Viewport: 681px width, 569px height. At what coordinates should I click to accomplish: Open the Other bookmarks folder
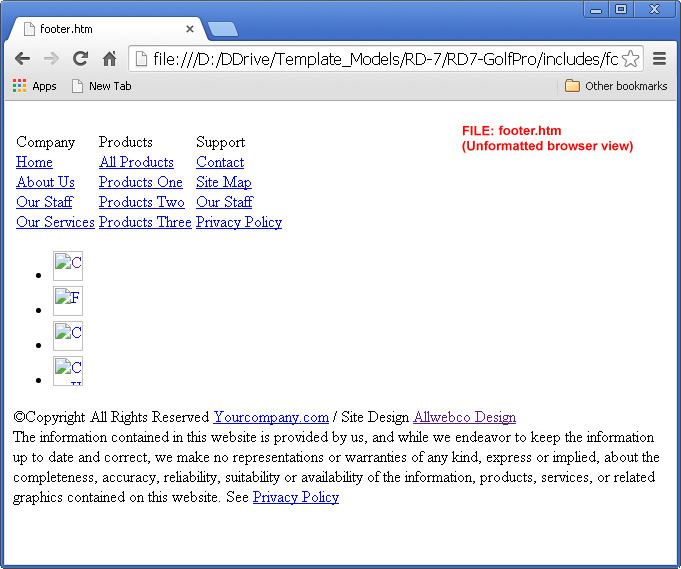pos(616,86)
